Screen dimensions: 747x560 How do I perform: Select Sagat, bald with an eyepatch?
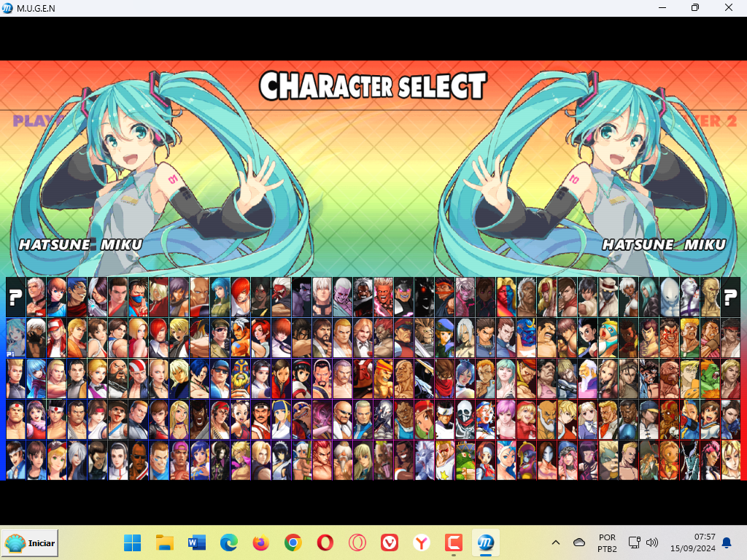[x=404, y=379]
